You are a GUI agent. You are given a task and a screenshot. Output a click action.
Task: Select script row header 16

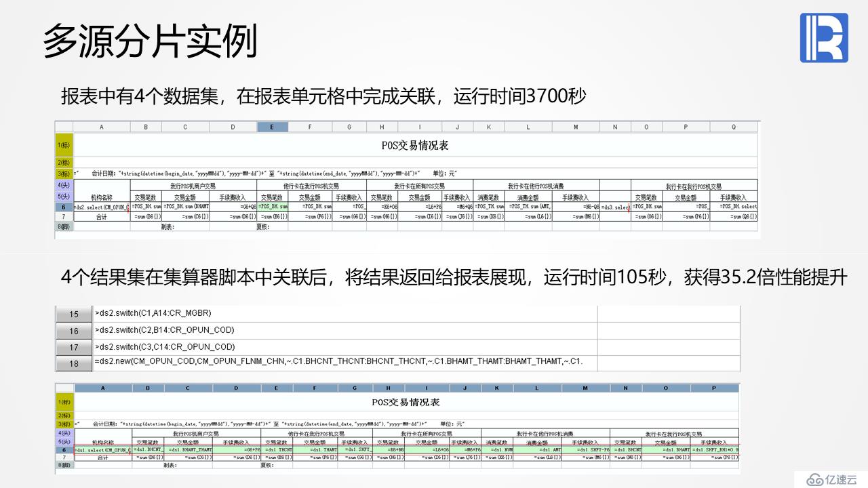(74, 331)
